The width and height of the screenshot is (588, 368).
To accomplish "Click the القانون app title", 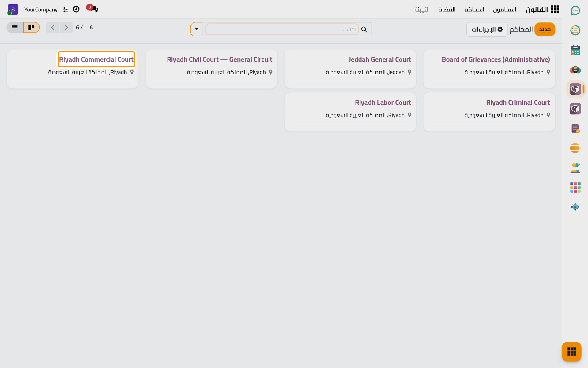I will 537,10.
